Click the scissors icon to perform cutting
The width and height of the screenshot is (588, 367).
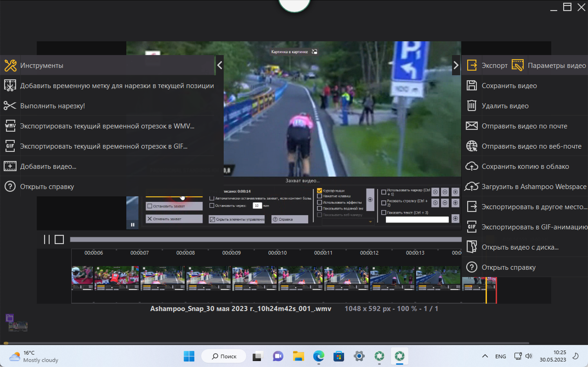click(x=10, y=106)
